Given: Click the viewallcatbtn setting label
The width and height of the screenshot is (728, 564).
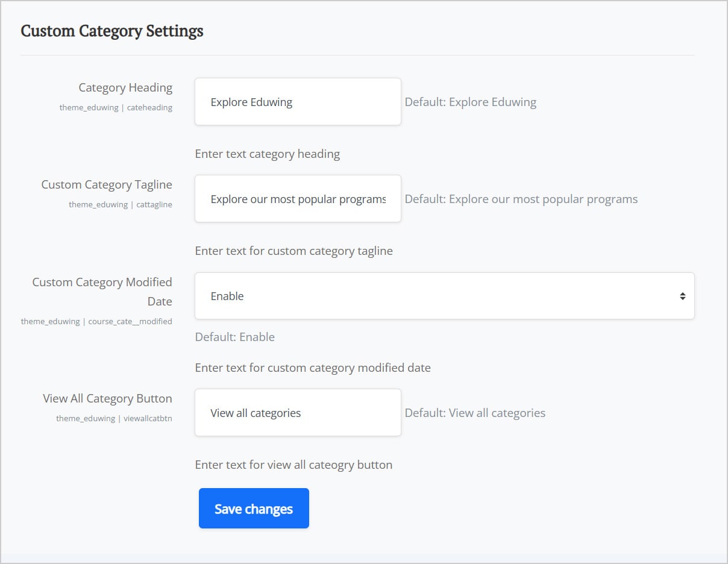Looking at the screenshot, I should tap(113, 418).
